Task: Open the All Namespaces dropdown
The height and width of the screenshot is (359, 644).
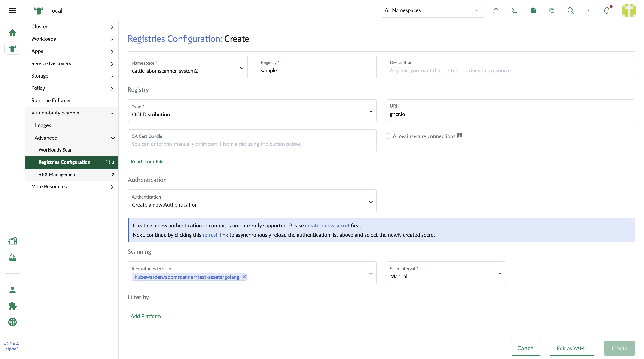Action: [x=432, y=10]
